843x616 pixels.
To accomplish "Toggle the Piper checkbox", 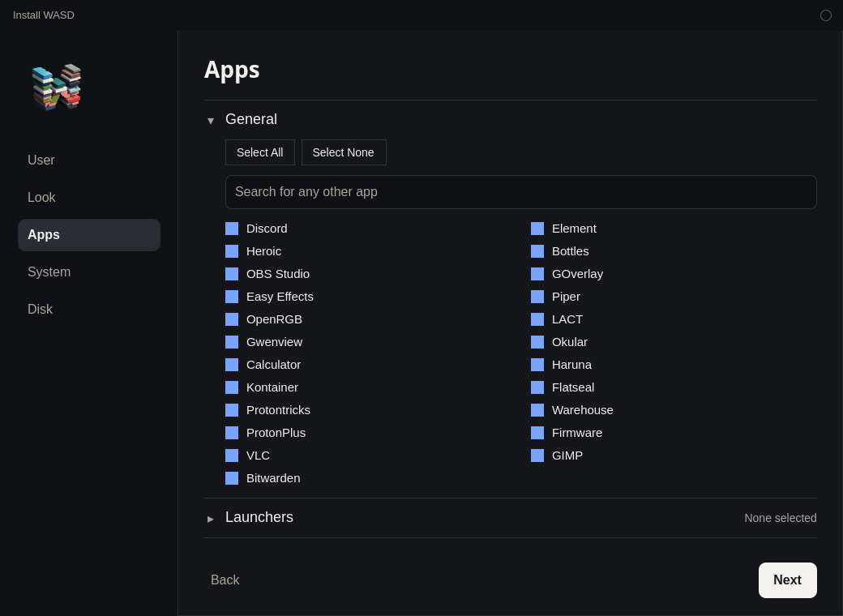I will 537,297.
